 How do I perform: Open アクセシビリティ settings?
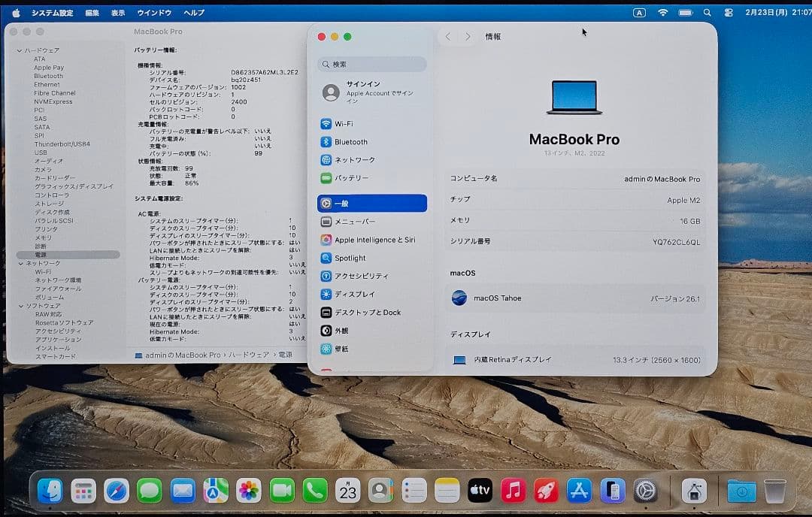[x=372, y=276]
